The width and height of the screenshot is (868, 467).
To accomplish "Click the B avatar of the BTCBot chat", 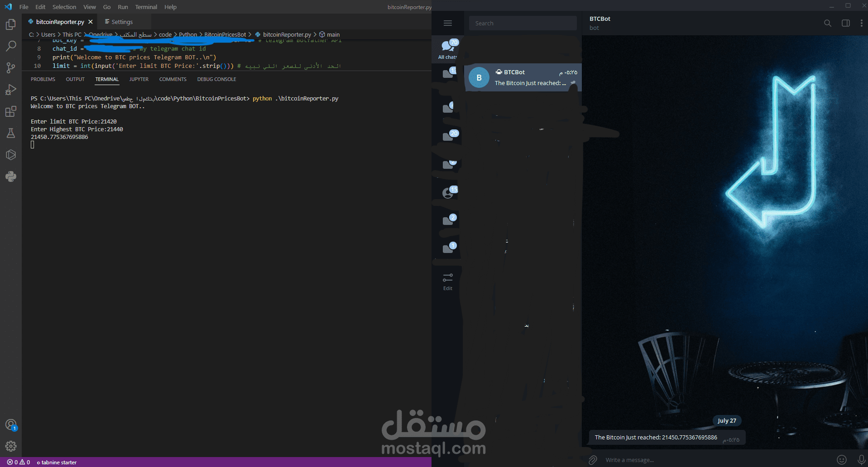I will pos(479,78).
